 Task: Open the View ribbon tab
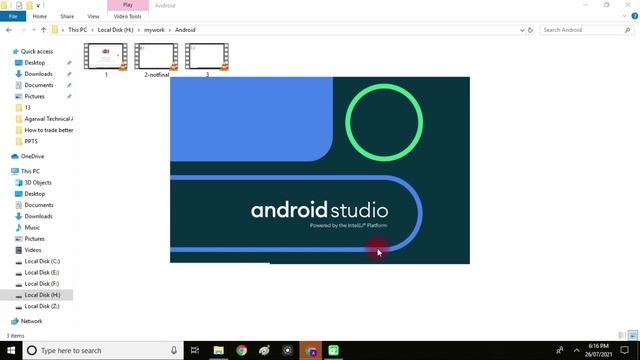[x=93, y=16]
